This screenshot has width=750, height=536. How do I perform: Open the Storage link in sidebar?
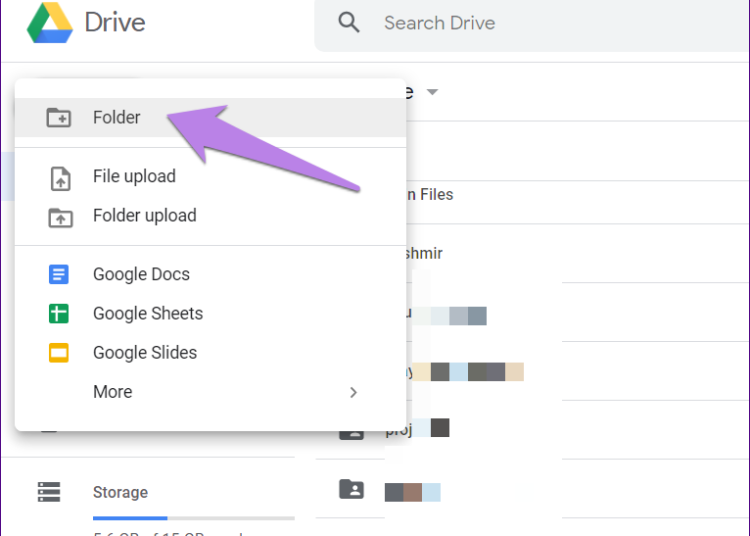point(120,492)
